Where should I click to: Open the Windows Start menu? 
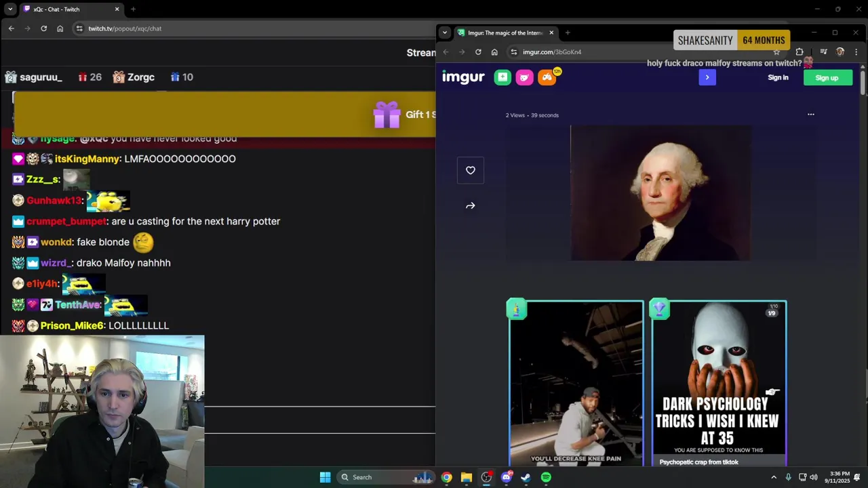click(325, 477)
